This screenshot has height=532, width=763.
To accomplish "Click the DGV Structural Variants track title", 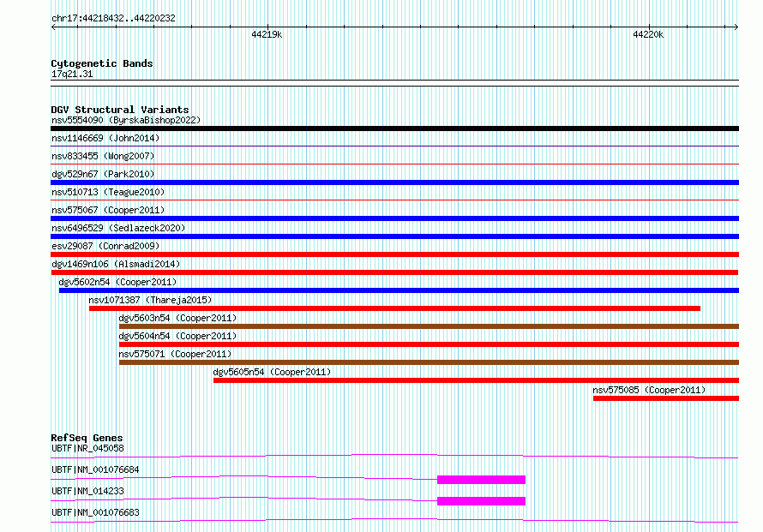I will coord(120,110).
